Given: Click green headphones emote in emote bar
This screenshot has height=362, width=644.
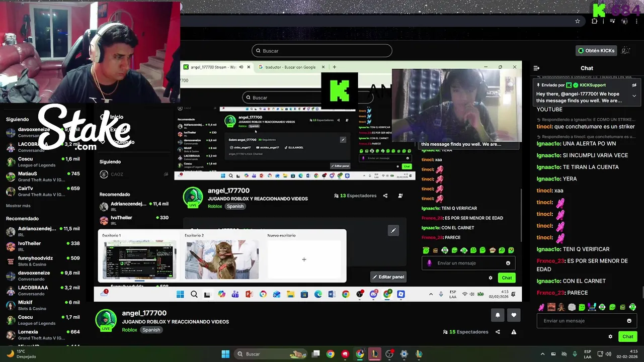Looking at the screenshot, I should point(632,307).
